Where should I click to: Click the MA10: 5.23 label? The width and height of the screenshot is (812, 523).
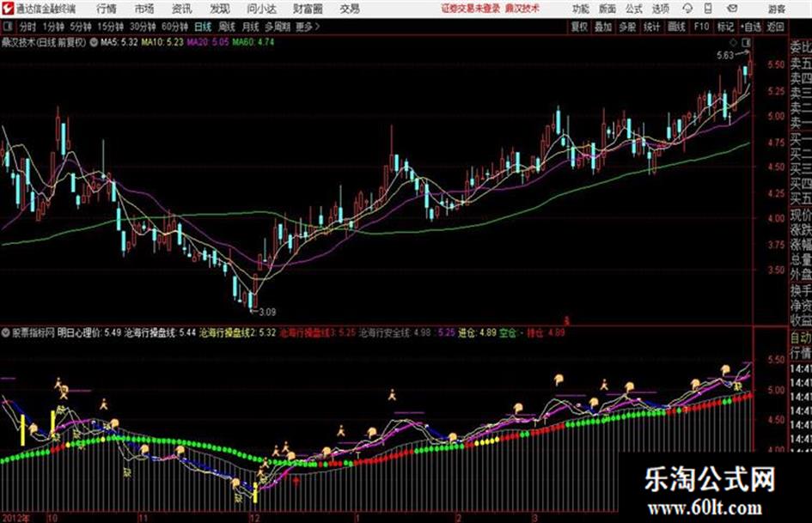click(x=162, y=42)
